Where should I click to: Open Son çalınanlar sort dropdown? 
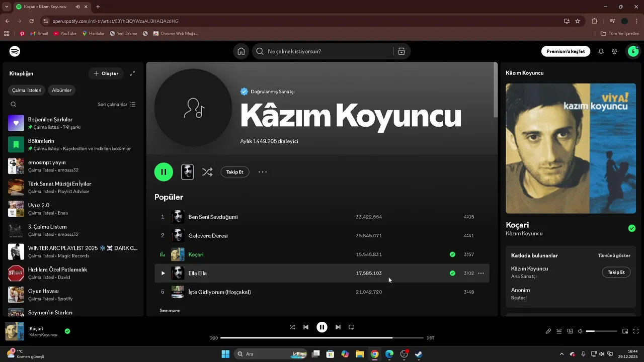click(117, 105)
